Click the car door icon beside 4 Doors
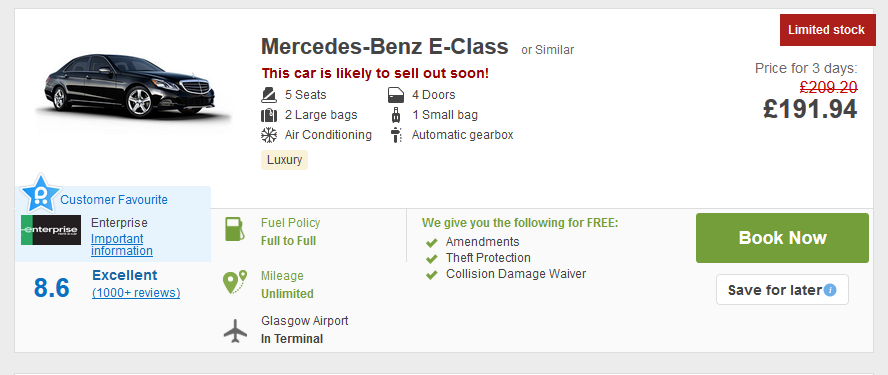The image size is (888, 375). point(396,95)
